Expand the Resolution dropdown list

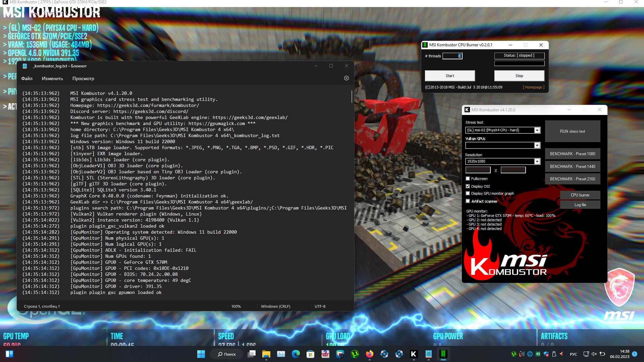537,161
